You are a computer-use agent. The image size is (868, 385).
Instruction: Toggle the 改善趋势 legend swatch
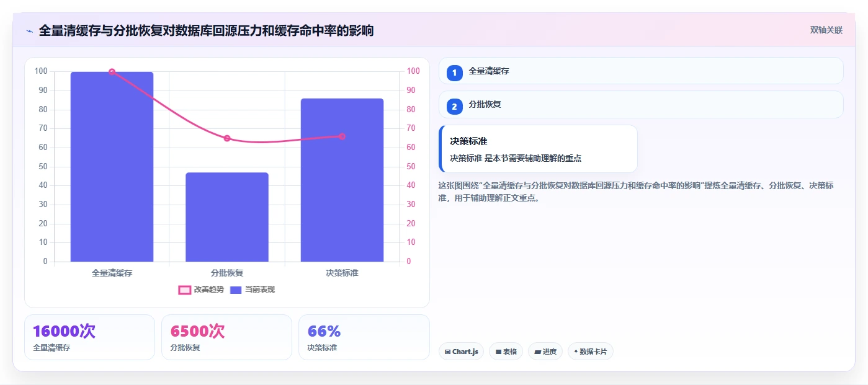(184, 290)
